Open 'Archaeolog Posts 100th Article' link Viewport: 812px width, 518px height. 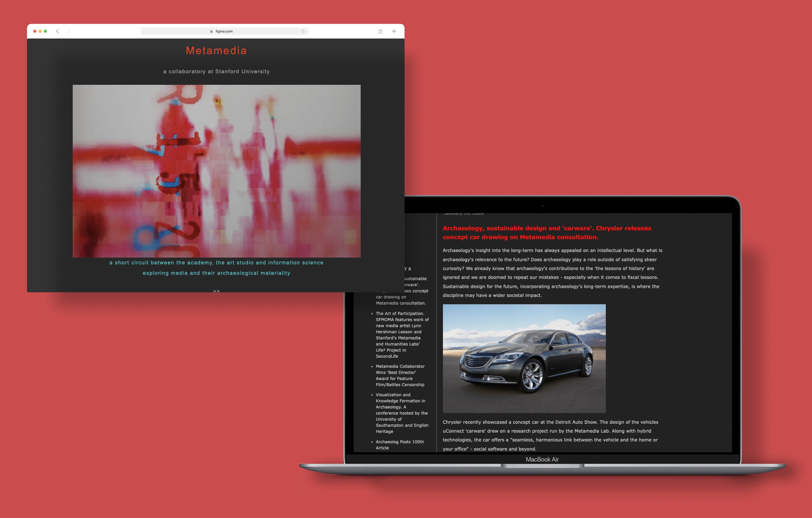pyautogui.click(x=400, y=445)
